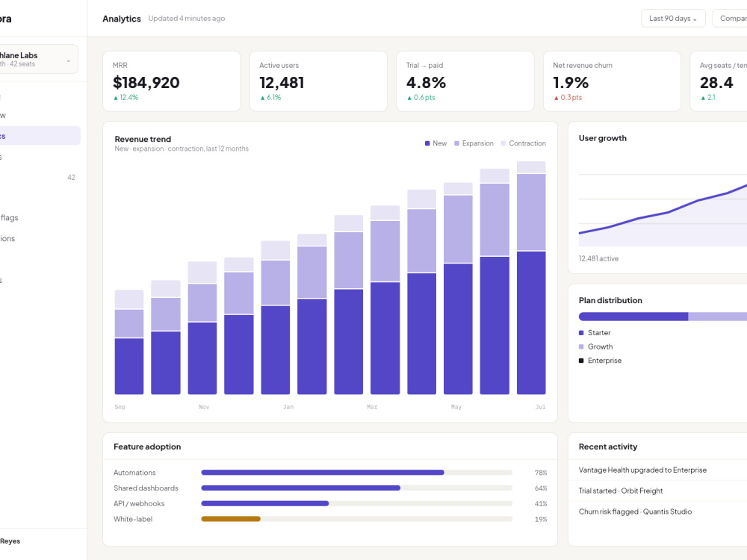Screen dimensions: 747x560
Task: Click the Starter legend swatch
Action: coord(581,333)
